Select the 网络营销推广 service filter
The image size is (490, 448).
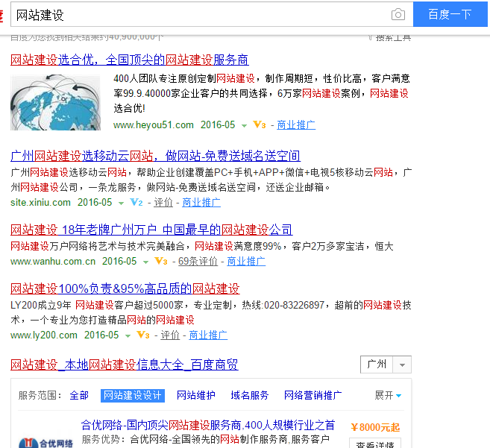pos(312,395)
